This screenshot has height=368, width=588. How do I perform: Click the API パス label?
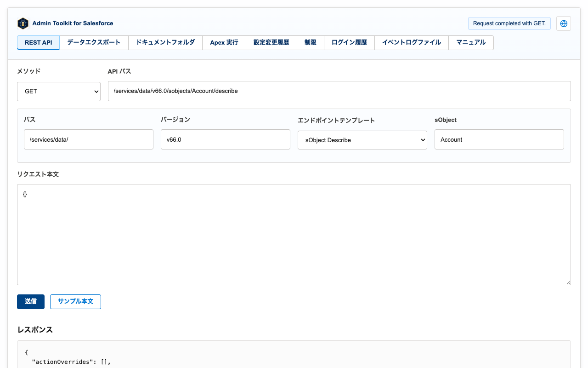[x=119, y=71]
